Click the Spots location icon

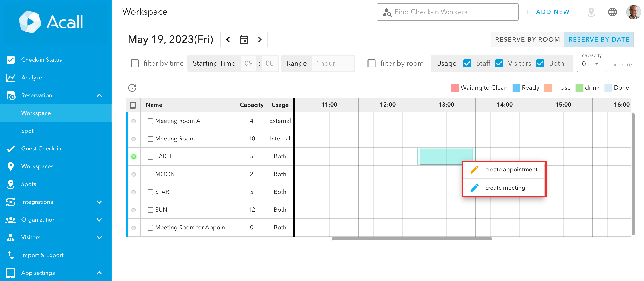10,184
